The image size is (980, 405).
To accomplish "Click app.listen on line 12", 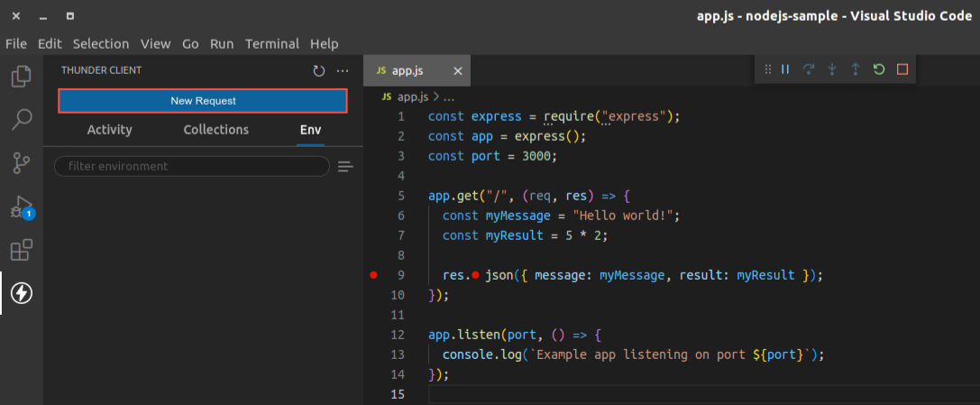I will click(463, 335).
